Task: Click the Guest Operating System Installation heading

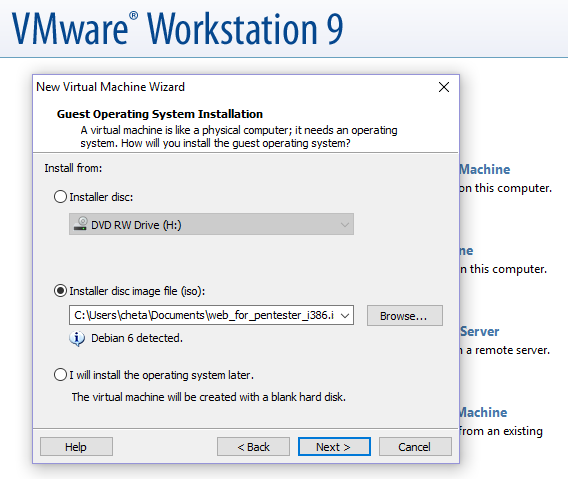Action: [x=160, y=114]
